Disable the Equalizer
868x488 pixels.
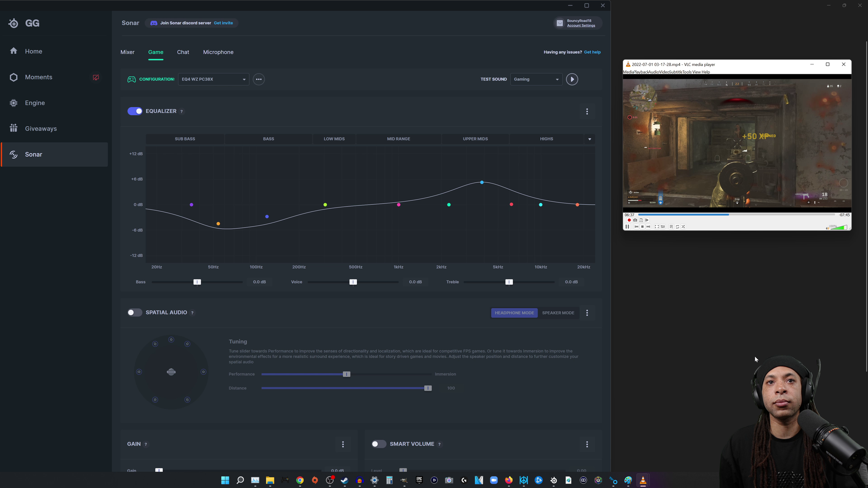135,111
